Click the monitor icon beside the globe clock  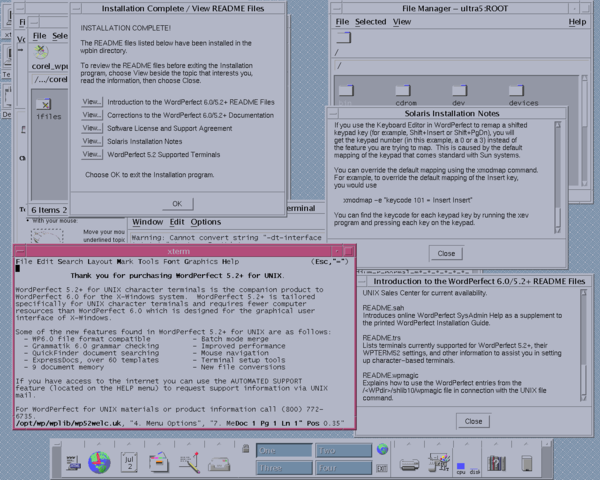click(x=73, y=462)
